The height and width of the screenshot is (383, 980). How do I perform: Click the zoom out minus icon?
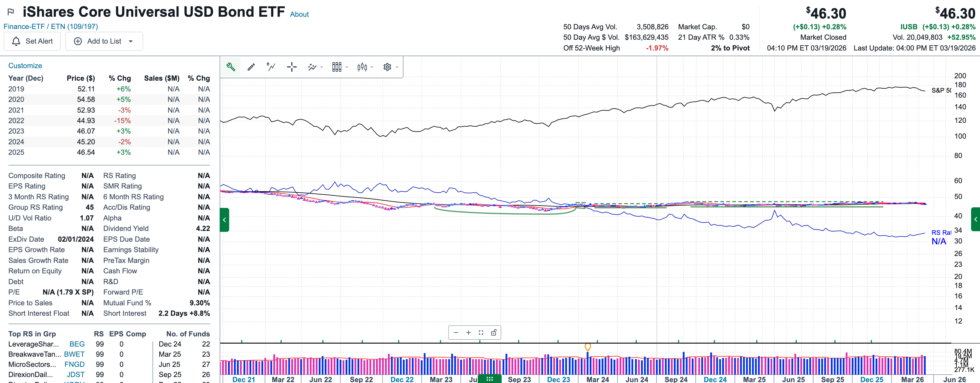pos(456,333)
